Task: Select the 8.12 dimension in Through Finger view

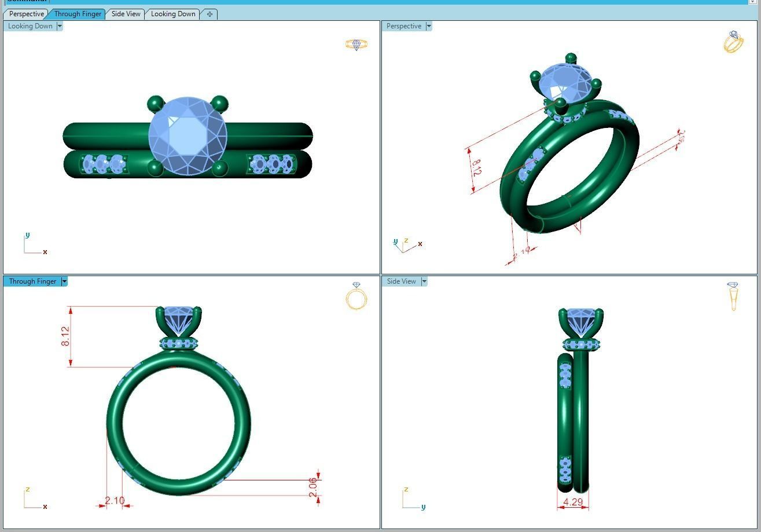Action: tap(65, 336)
